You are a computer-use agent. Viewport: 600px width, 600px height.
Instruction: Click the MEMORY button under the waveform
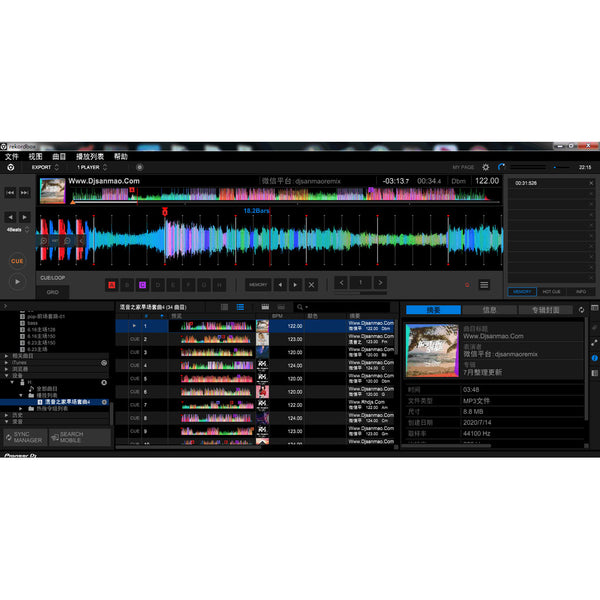tap(258, 285)
